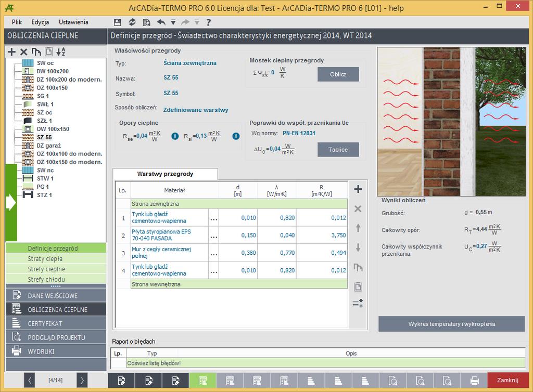This screenshot has width=533, height=392.
Task: Open CERTYFIKAT panel
Action: tap(56, 323)
